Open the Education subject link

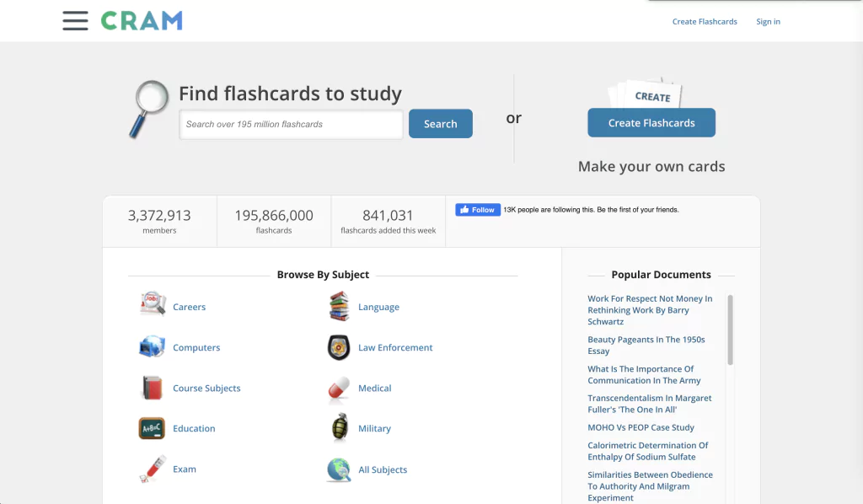click(194, 429)
